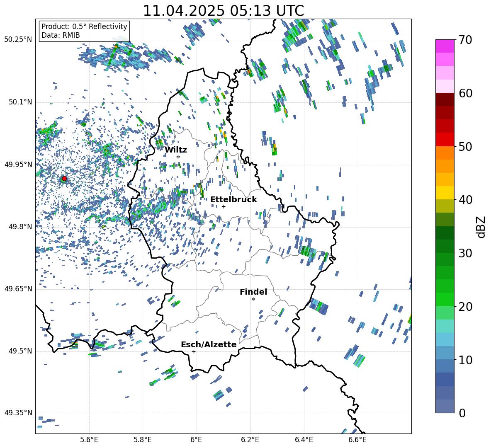Click the 50 colorbar tick label
The height and width of the screenshot is (448, 491).
click(x=465, y=146)
